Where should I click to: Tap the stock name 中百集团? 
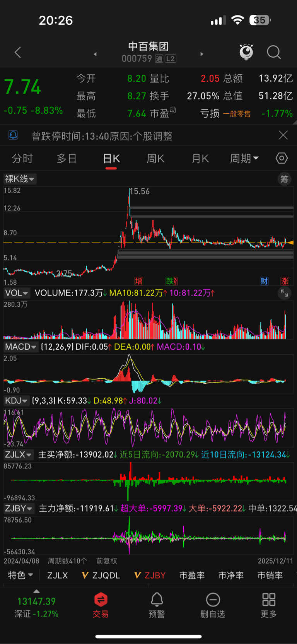[148, 46]
